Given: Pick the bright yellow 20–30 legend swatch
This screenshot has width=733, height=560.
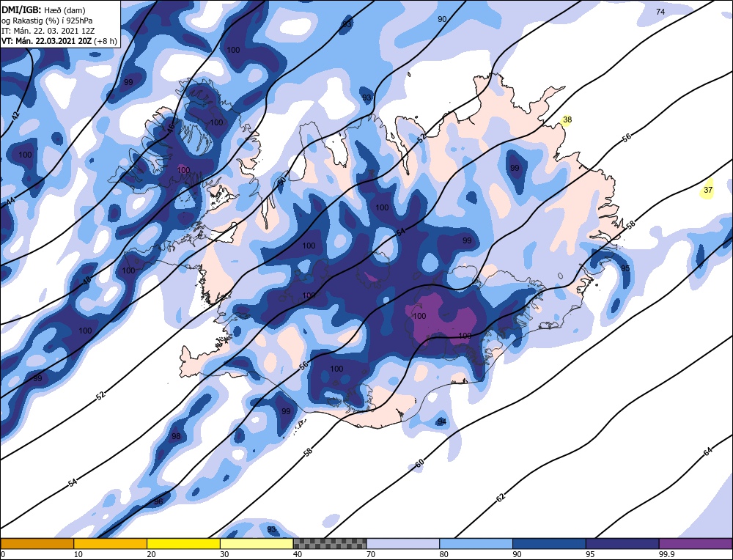Looking at the screenshot, I should 183,544.
